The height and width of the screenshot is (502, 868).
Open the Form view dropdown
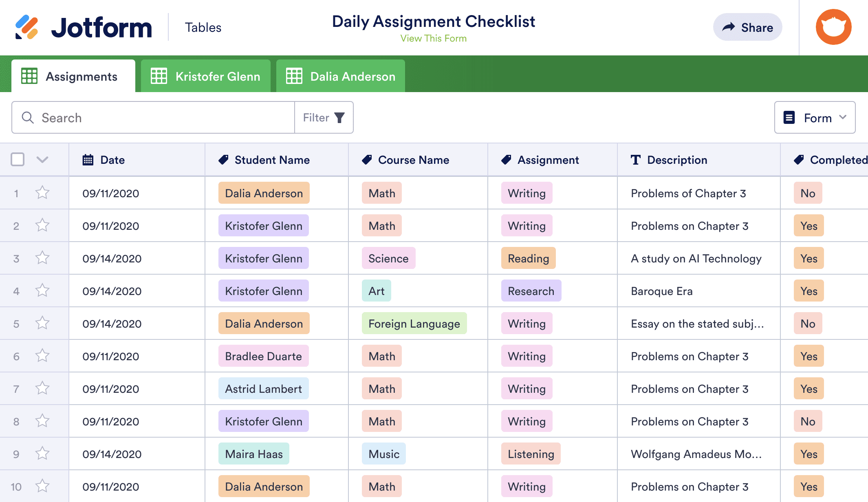(815, 118)
